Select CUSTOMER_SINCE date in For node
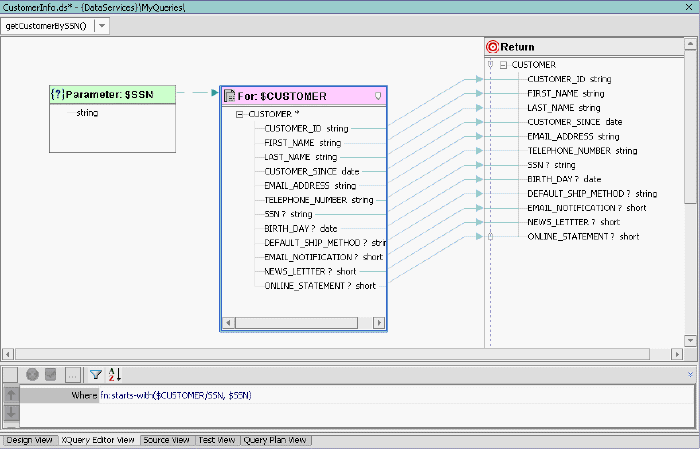Image resolution: width=700 pixels, height=449 pixels. tap(312, 171)
